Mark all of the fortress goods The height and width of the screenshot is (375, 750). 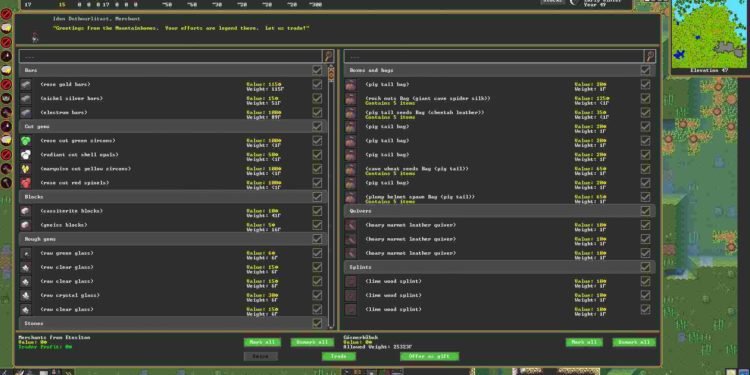[x=584, y=342]
